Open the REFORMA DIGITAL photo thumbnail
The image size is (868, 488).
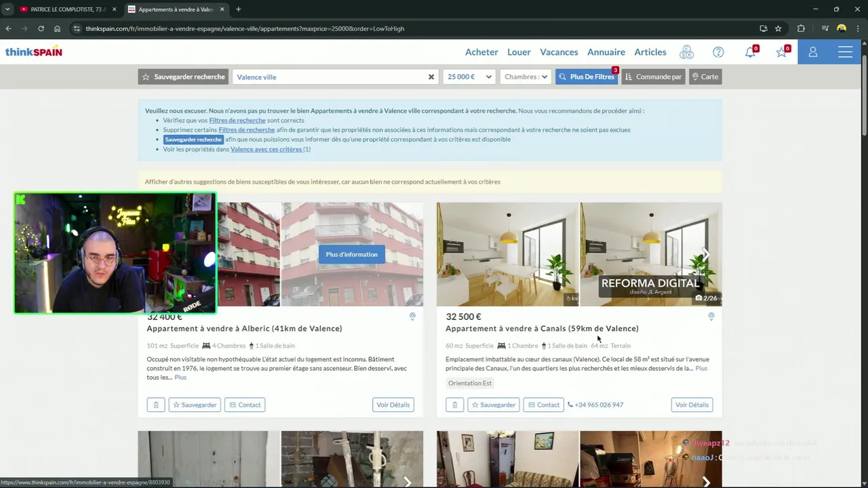point(651,254)
